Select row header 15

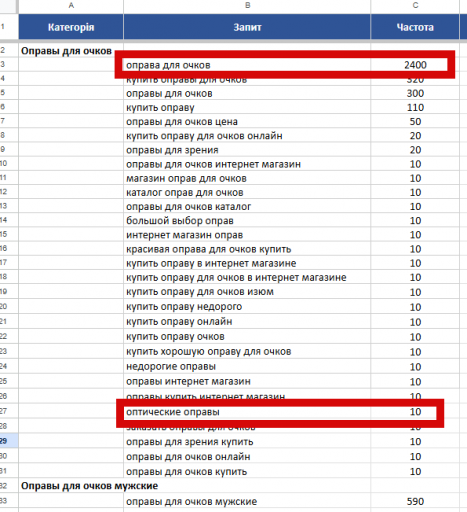(9, 234)
